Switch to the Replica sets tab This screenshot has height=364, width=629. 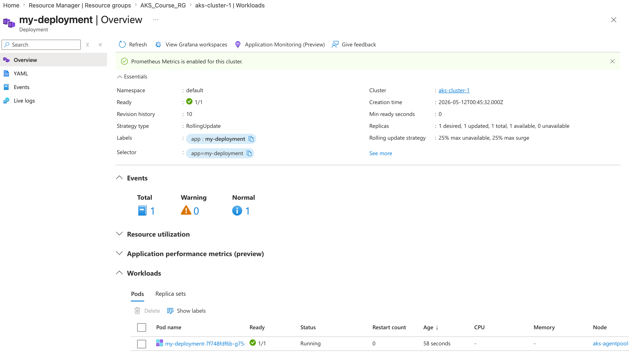pos(170,294)
